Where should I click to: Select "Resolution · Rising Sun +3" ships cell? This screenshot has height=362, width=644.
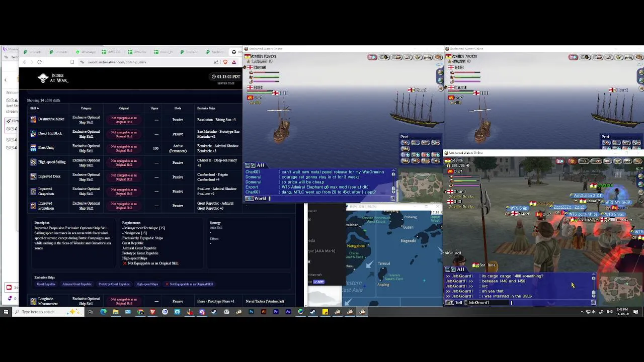[x=216, y=120]
